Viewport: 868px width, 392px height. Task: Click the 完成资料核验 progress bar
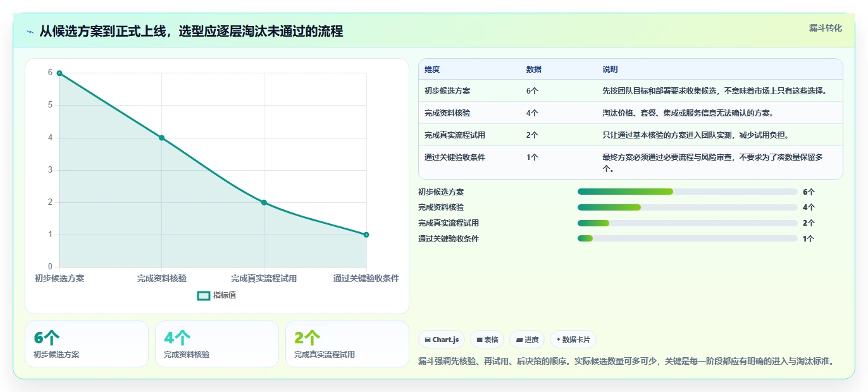tap(687, 207)
